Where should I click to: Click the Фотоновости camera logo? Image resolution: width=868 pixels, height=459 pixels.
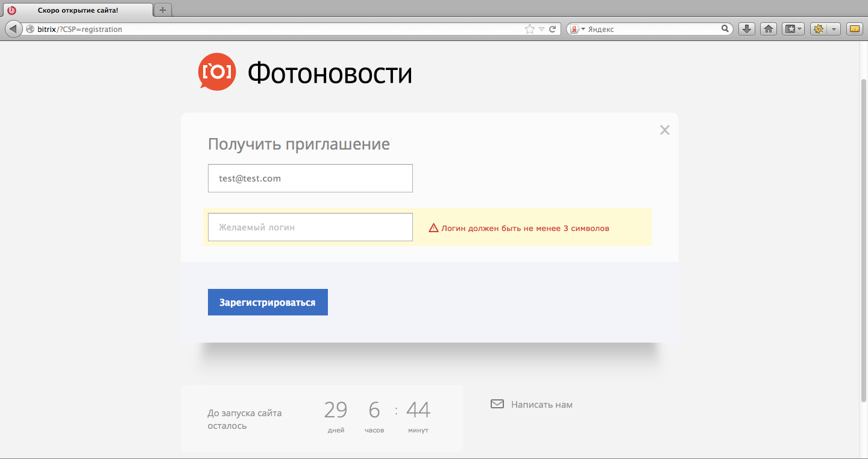coord(216,72)
